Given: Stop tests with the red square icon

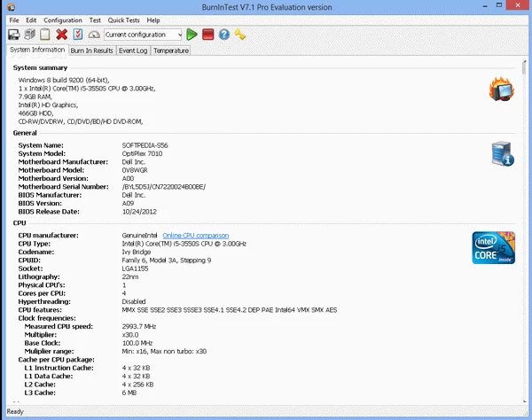Looking at the screenshot, I should (208, 35).
